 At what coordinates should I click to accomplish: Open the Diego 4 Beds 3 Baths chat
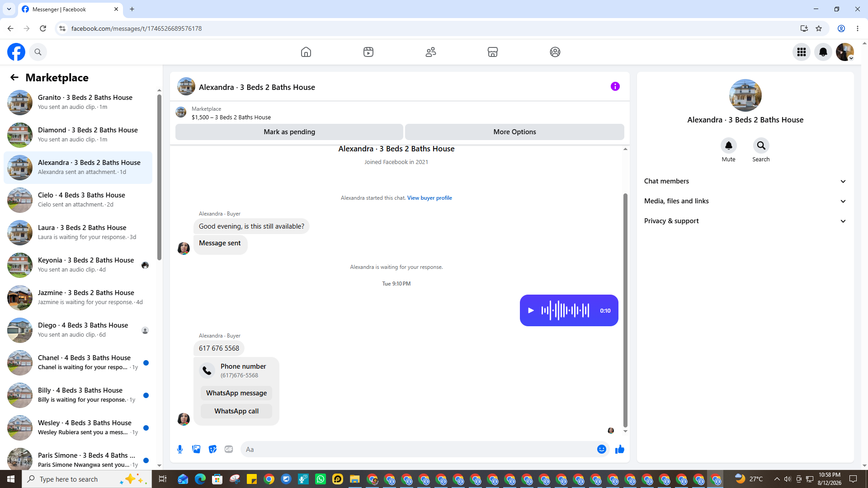78,330
